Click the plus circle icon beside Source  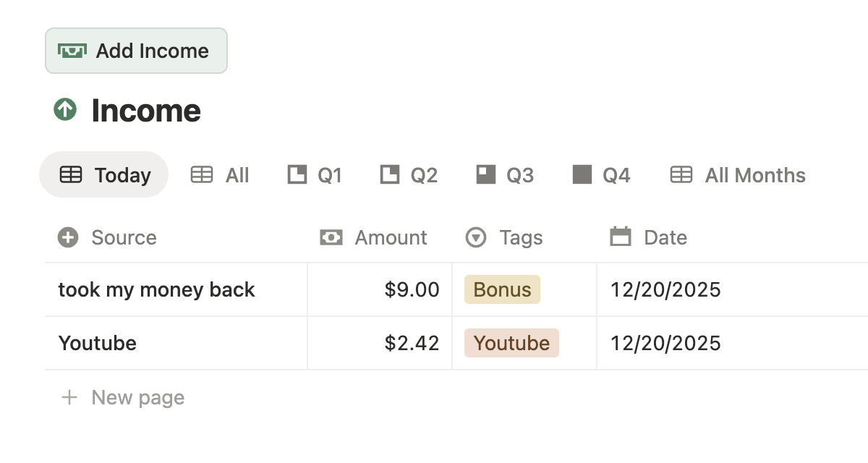(x=68, y=237)
